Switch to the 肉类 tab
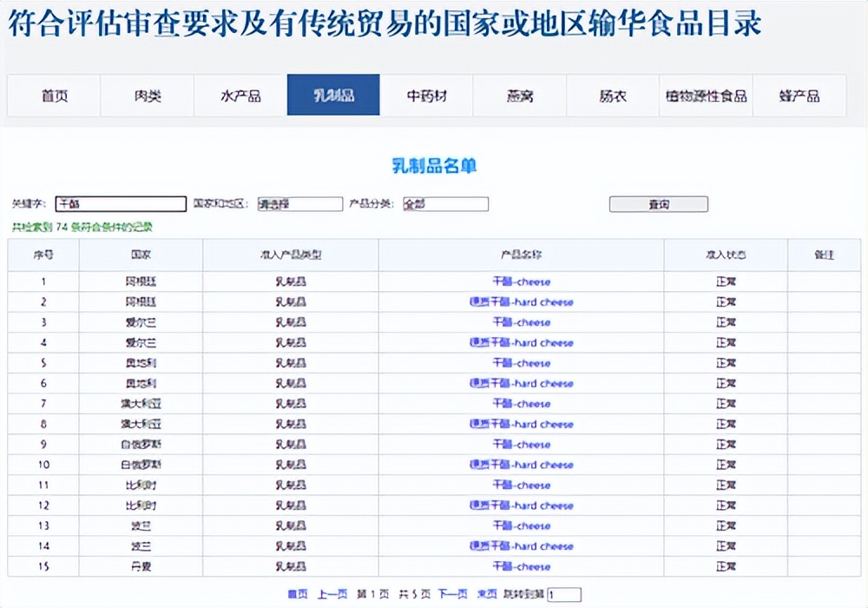Image resolution: width=868 pixels, height=608 pixels. (x=145, y=96)
